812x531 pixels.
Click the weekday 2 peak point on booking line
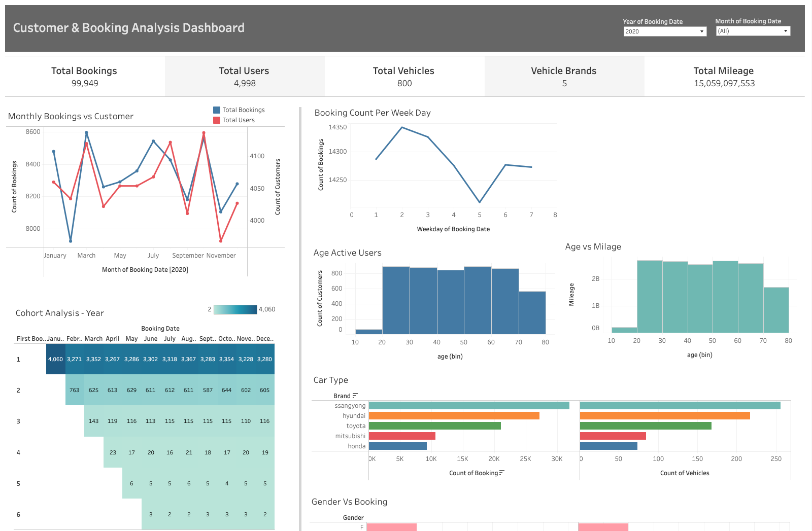tap(402, 127)
